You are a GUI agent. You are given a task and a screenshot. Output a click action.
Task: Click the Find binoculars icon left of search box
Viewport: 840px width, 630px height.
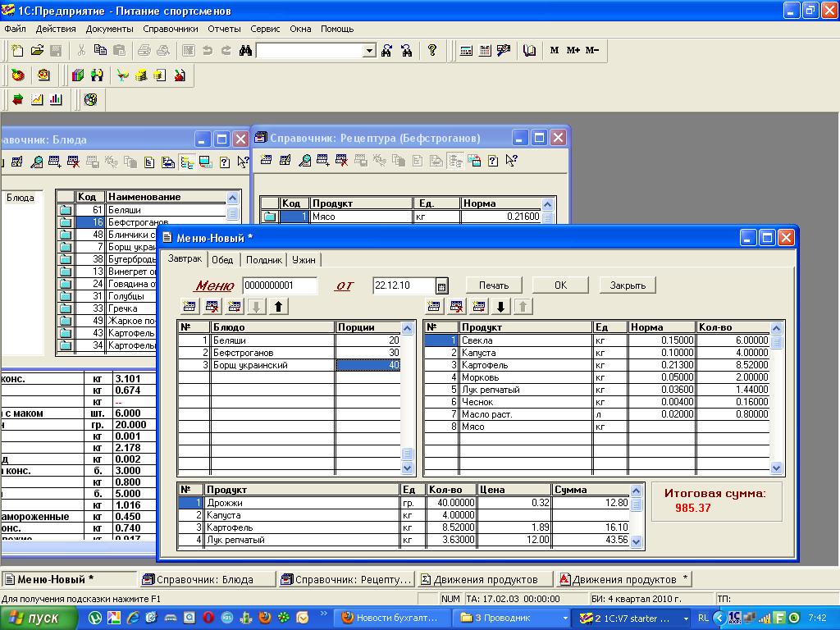click(245, 50)
